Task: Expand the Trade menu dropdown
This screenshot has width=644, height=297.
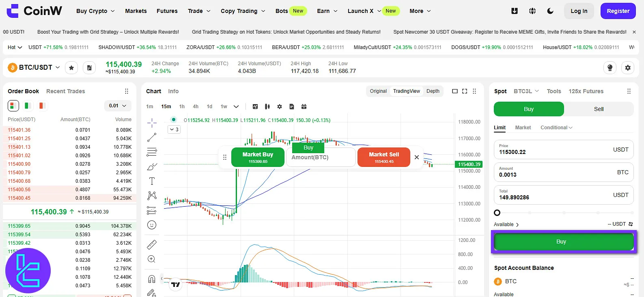Action: point(199,11)
